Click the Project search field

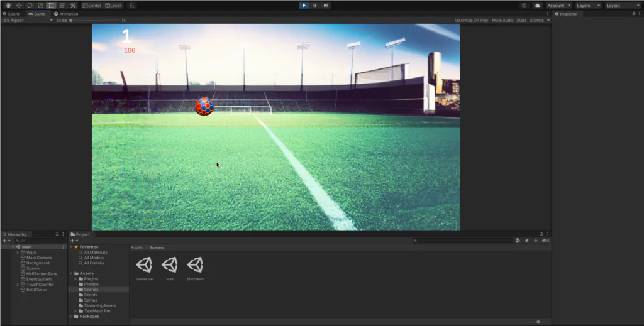(x=464, y=241)
